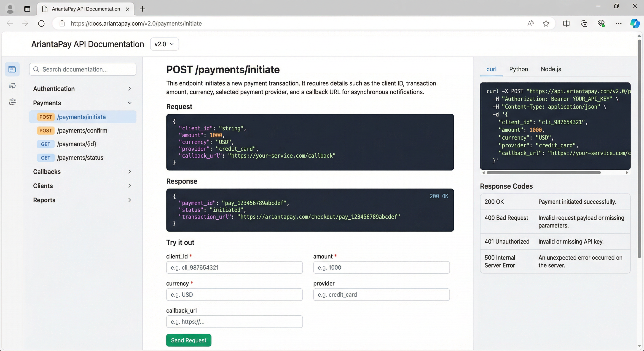Click the top API reference sidebar icon
The image size is (644, 351).
click(x=12, y=69)
